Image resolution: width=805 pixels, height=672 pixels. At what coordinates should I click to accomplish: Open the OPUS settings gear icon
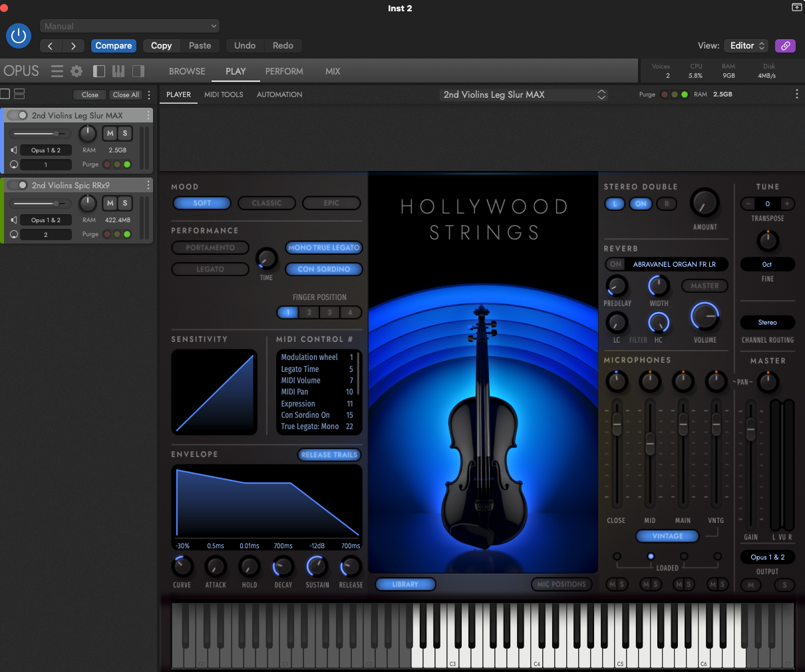[x=77, y=71]
